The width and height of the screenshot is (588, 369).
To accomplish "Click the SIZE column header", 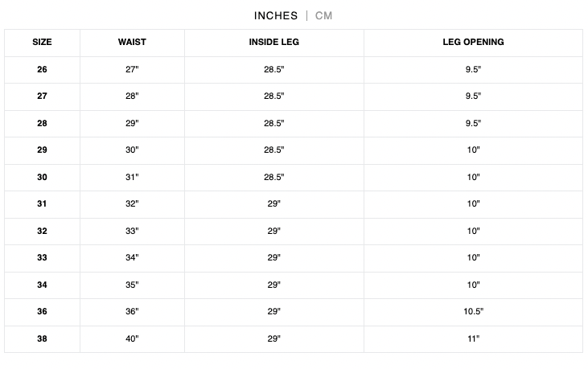I will pos(42,42).
